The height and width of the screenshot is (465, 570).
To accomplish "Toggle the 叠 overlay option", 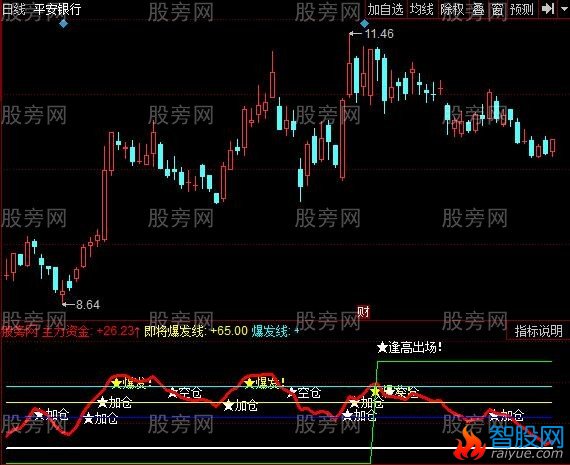I will pos(478,9).
